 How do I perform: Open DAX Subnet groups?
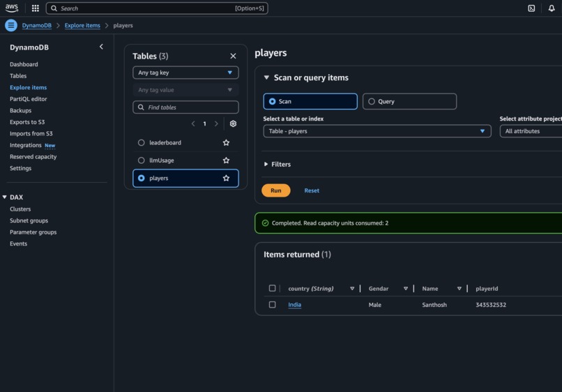[29, 220]
